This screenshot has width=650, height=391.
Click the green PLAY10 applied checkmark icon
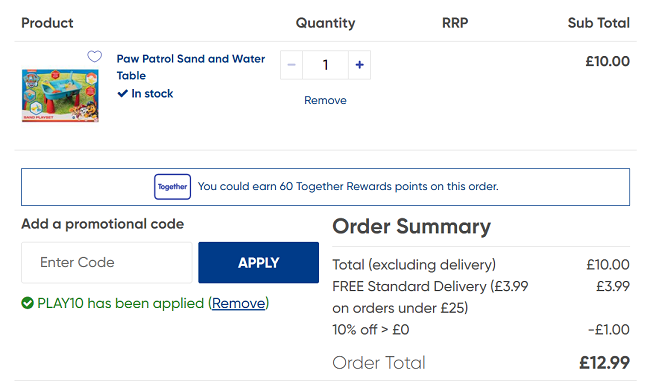27,304
